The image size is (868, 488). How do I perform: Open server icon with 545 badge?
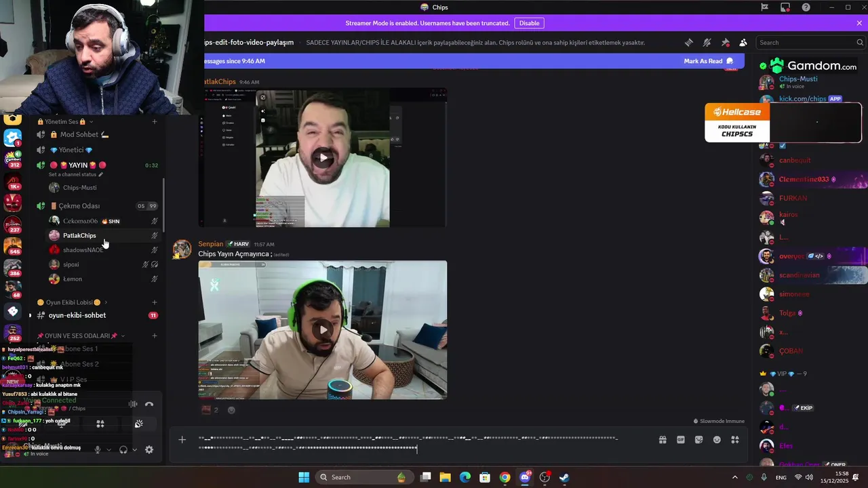point(13,246)
